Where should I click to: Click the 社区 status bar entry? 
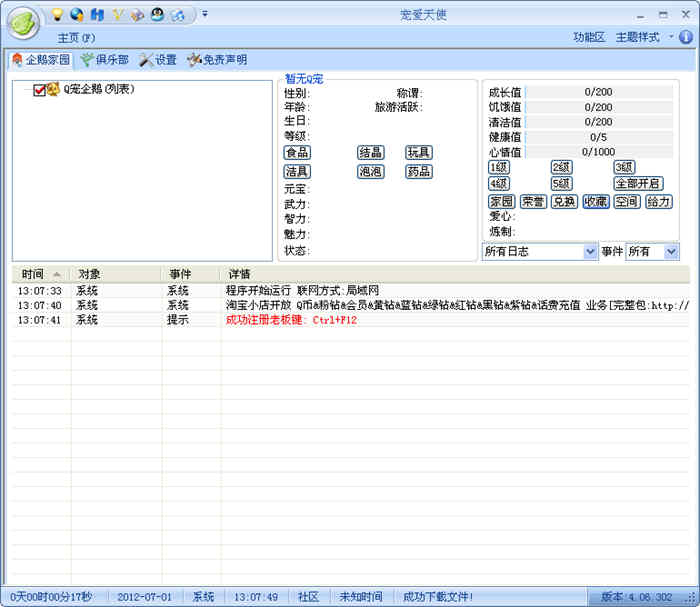click(x=308, y=597)
